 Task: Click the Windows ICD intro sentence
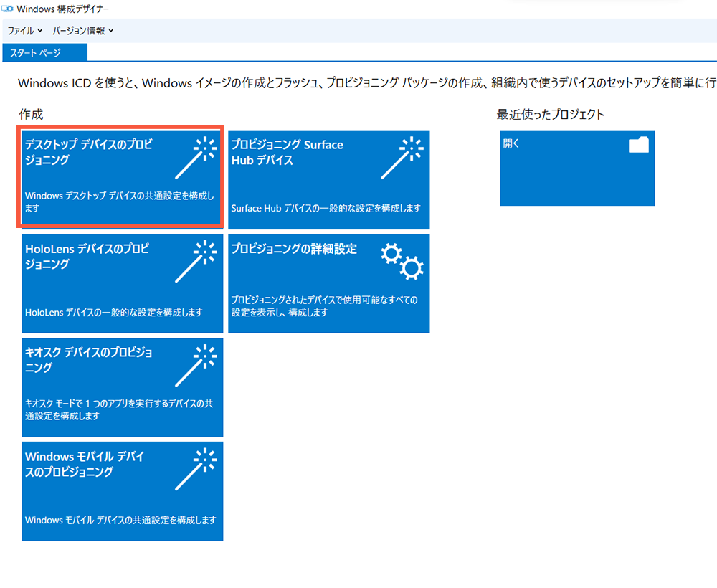366,82
